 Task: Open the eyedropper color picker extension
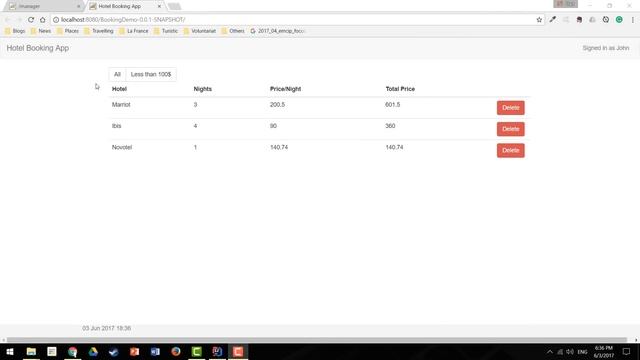click(x=553, y=20)
